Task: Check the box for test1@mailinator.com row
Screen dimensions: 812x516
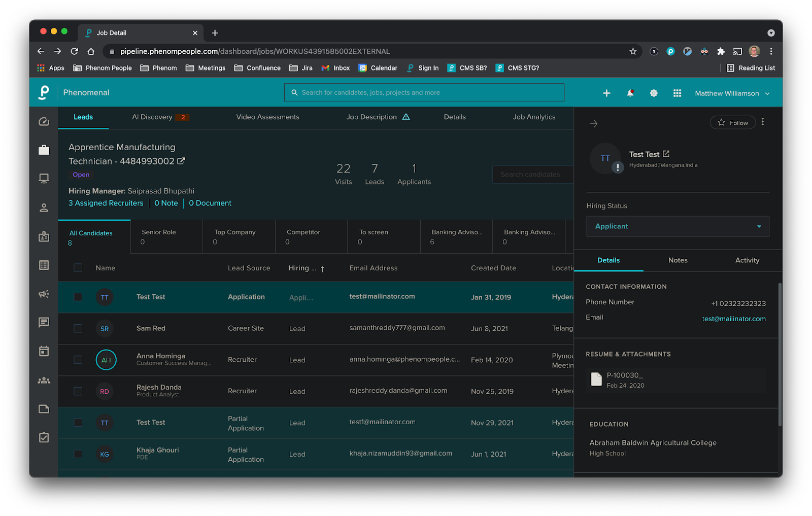Action: tap(78, 423)
